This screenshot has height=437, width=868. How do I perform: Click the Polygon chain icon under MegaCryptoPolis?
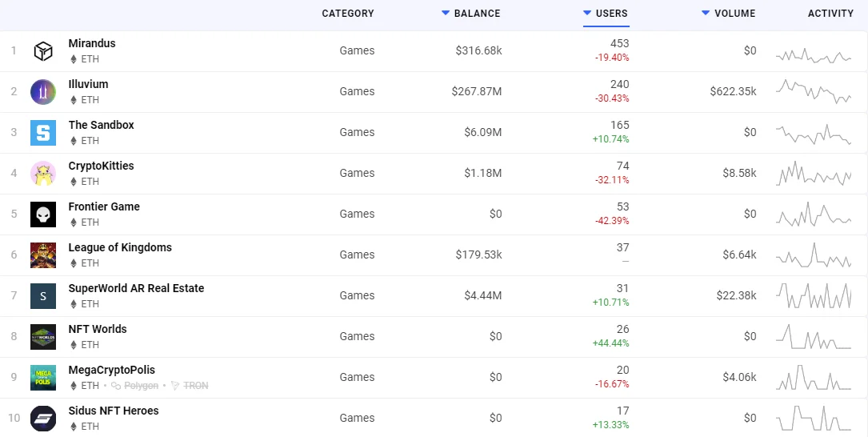coord(116,386)
